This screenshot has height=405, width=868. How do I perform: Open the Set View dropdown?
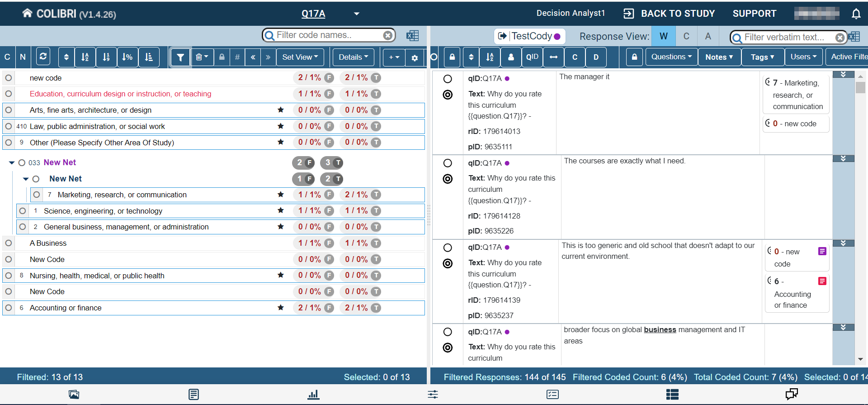pos(300,57)
